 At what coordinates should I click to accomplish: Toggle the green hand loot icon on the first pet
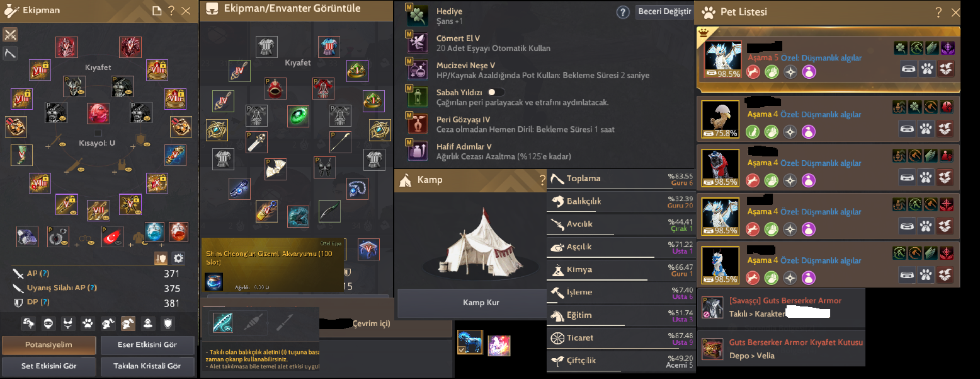[x=772, y=72]
